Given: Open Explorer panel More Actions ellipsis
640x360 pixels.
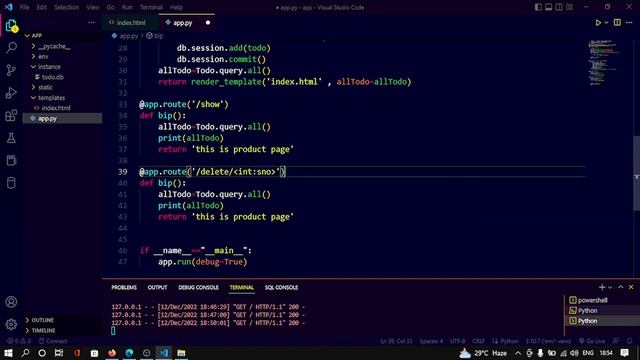Looking at the screenshot, I should [91, 22].
